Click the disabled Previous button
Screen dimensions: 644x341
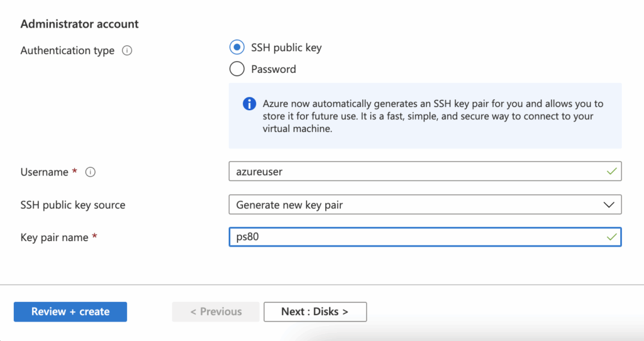point(216,311)
